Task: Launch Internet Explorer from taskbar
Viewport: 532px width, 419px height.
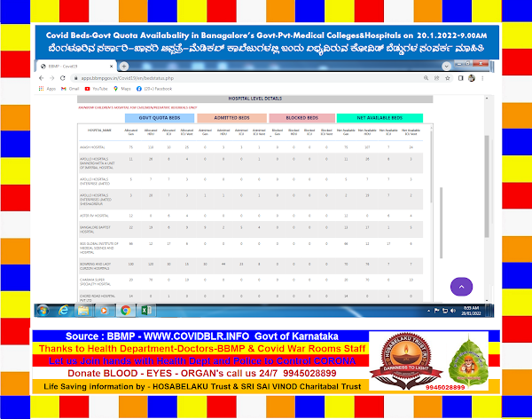Action: (x=64, y=311)
